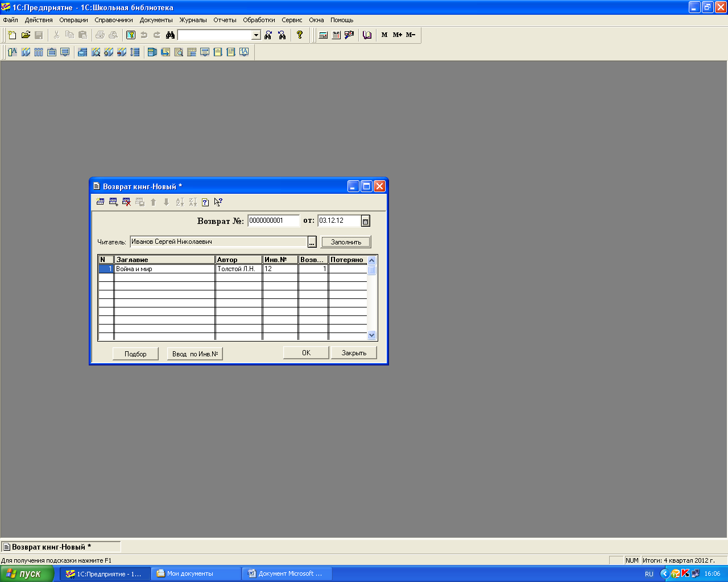This screenshot has width=728, height=582.
Task: Click the Sort ascending A-Z icon
Action: click(x=180, y=202)
